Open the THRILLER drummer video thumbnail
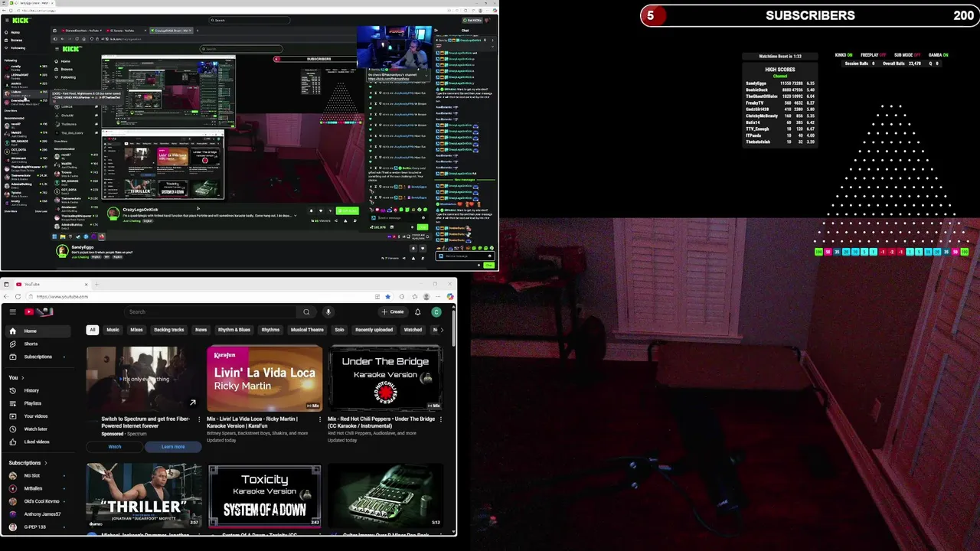Viewport: 980px width, 551px height. pyautogui.click(x=144, y=496)
